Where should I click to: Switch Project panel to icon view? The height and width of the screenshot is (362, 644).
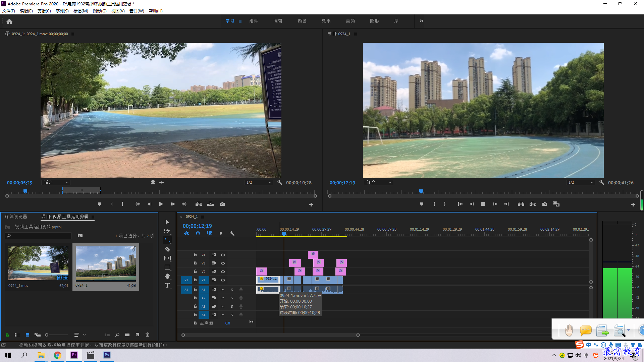[x=28, y=335]
